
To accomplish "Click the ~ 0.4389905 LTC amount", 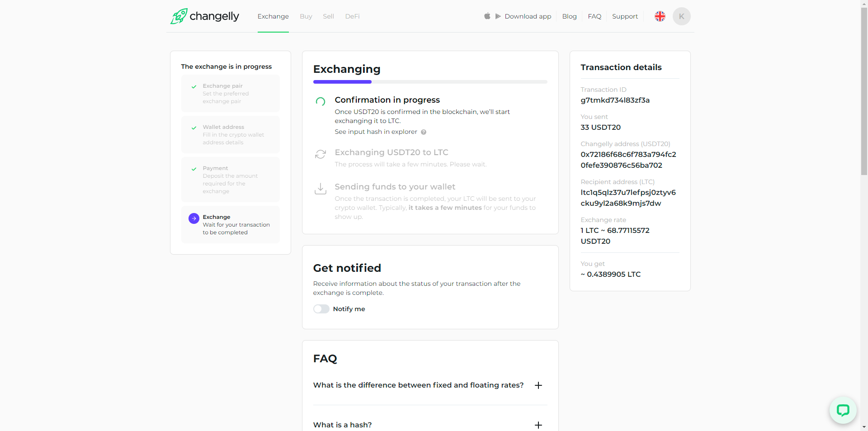I will click(x=611, y=275).
